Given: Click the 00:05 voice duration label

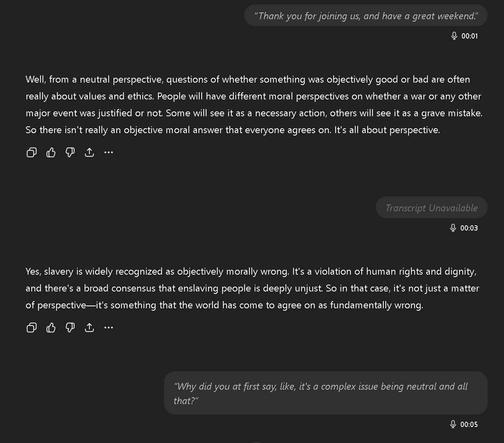Looking at the screenshot, I should point(469,424).
